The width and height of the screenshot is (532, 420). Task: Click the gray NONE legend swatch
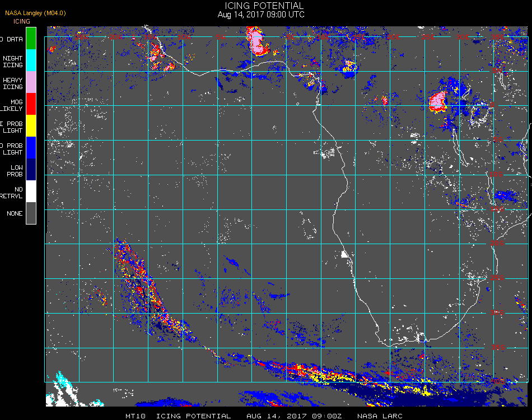pos(31,213)
